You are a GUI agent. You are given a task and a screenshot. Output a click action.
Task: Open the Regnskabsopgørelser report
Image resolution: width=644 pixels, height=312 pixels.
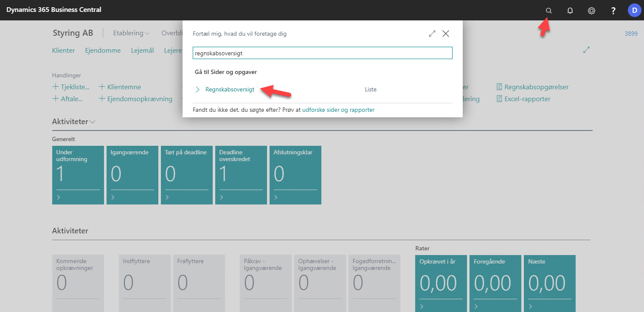[536, 87]
